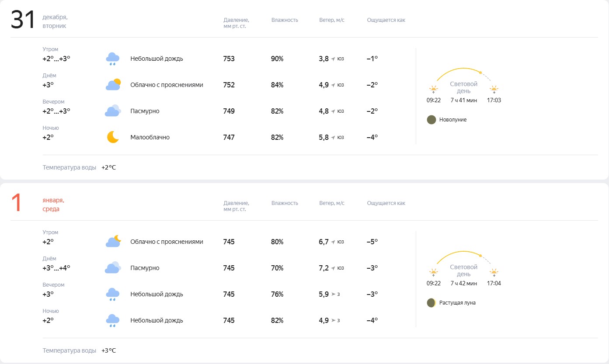The image size is (609, 364).
Task: Click the daylight duration '7 ч 42 мин'
Action: [x=464, y=283]
